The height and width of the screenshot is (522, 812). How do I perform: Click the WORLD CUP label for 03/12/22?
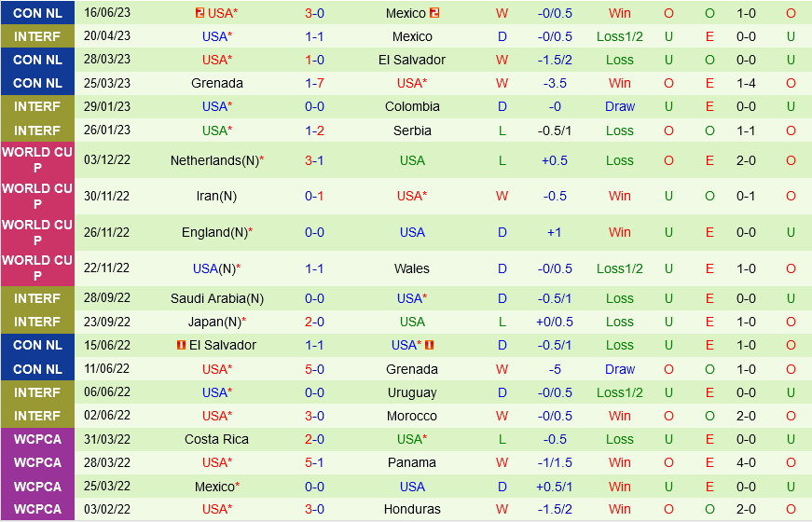click(37, 160)
